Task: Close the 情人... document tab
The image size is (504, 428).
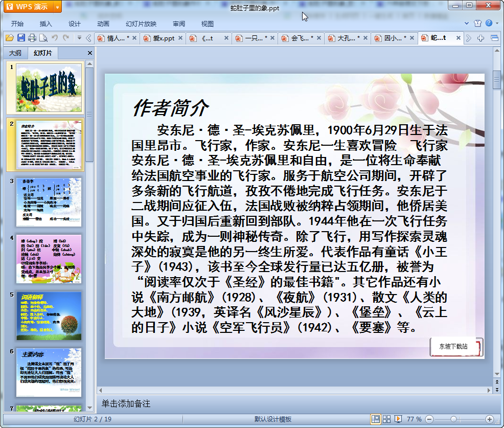Action: click(134, 38)
